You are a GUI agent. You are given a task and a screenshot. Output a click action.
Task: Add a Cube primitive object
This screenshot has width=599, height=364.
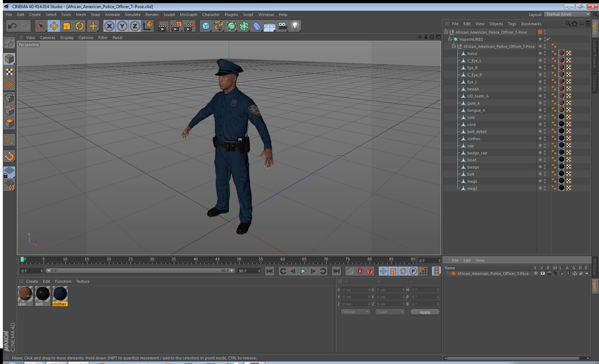click(206, 26)
